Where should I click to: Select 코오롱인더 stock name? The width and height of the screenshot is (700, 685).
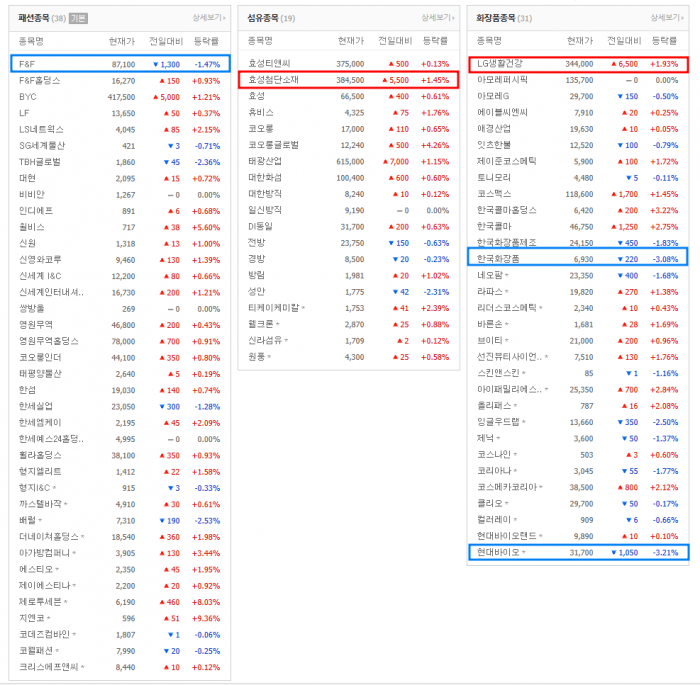pyautogui.click(x=40, y=358)
